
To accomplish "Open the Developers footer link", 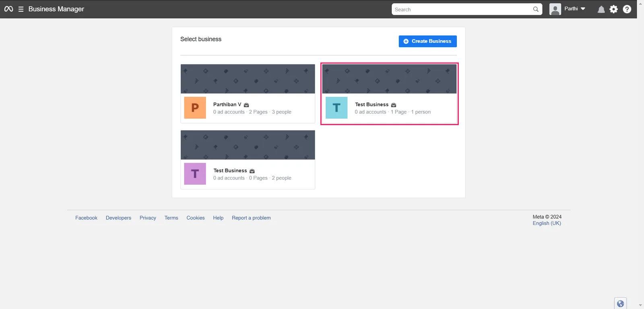I will point(118,218).
